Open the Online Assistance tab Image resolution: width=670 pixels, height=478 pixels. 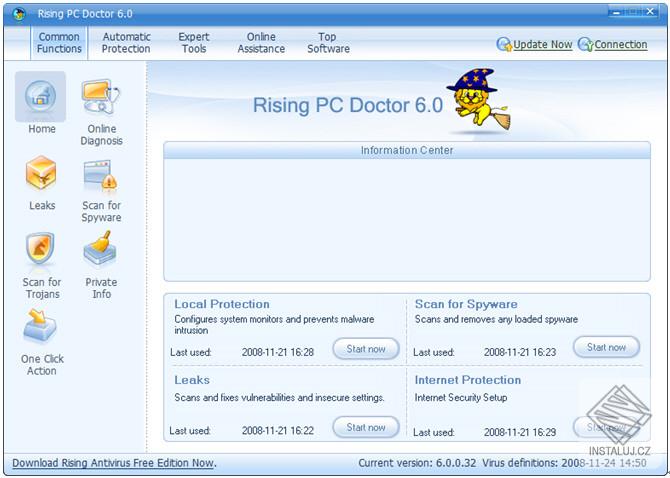pyautogui.click(x=261, y=43)
